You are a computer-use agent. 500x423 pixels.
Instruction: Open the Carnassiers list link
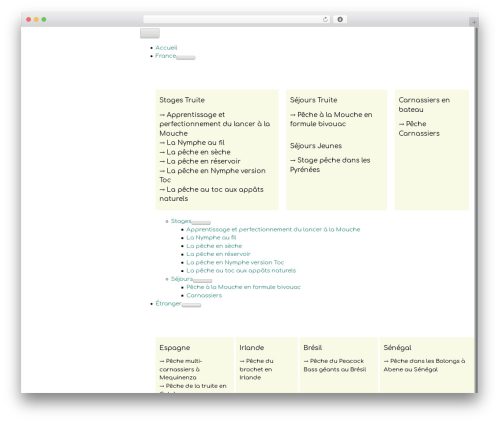204,295
